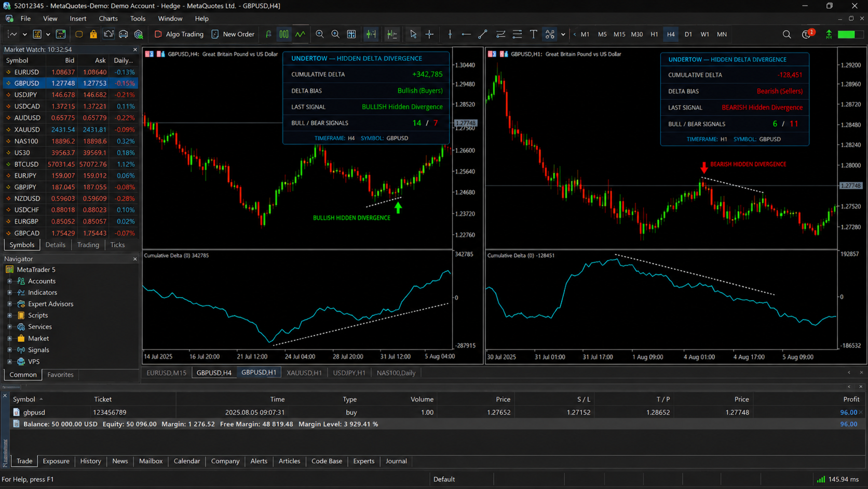The height and width of the screenshot is (489, 868).
Task: Select the cursor arrow tool
Action: [413, 34]
